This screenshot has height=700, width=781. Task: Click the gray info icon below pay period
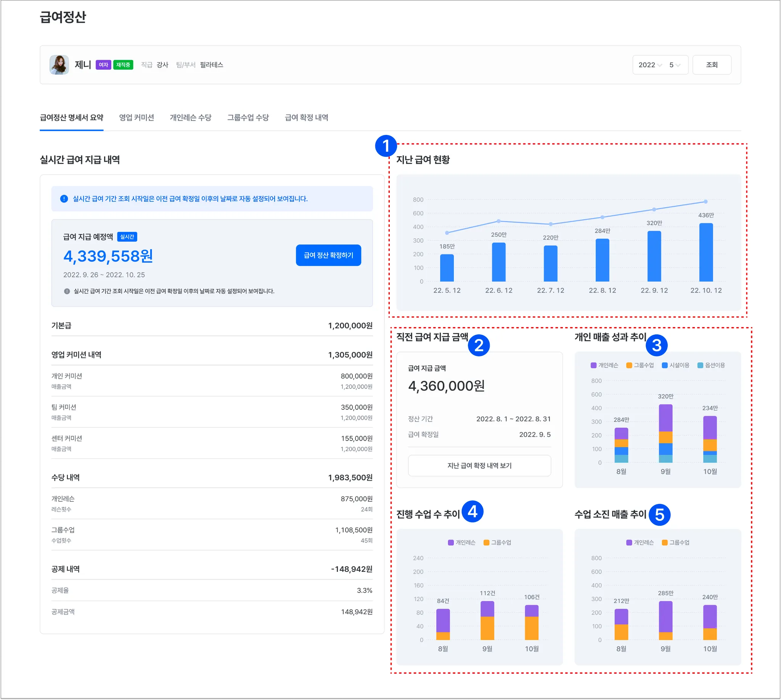click(x=67, y=291)
